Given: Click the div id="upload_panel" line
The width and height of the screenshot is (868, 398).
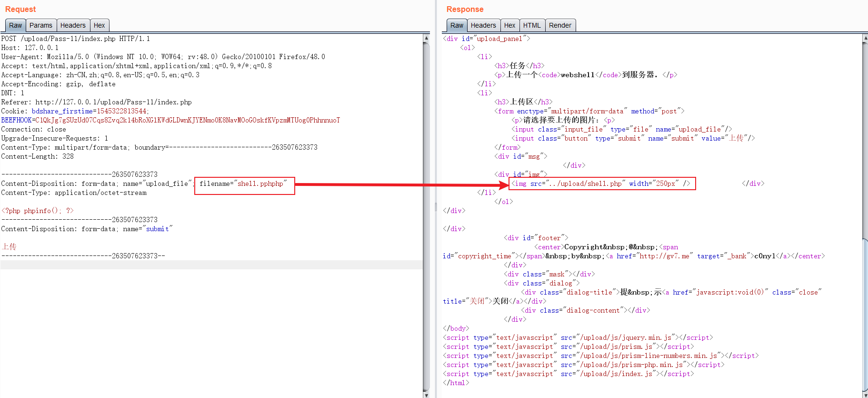Looking at the screenshot, I should point(487,39).
